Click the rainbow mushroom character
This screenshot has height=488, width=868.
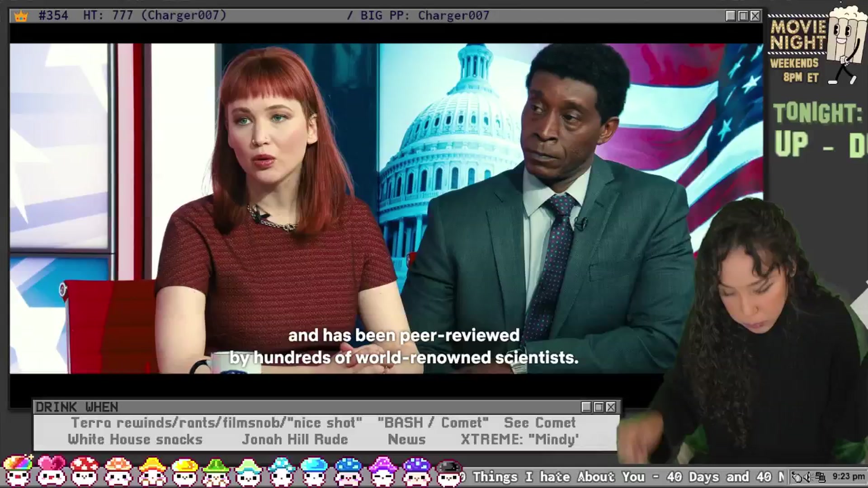[19, 471]
